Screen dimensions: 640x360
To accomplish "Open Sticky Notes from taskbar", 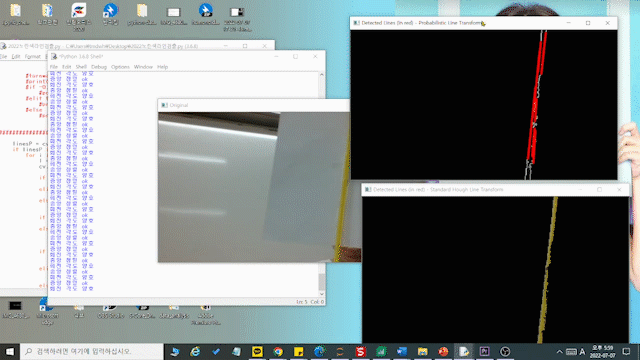I will pos(298,351).
